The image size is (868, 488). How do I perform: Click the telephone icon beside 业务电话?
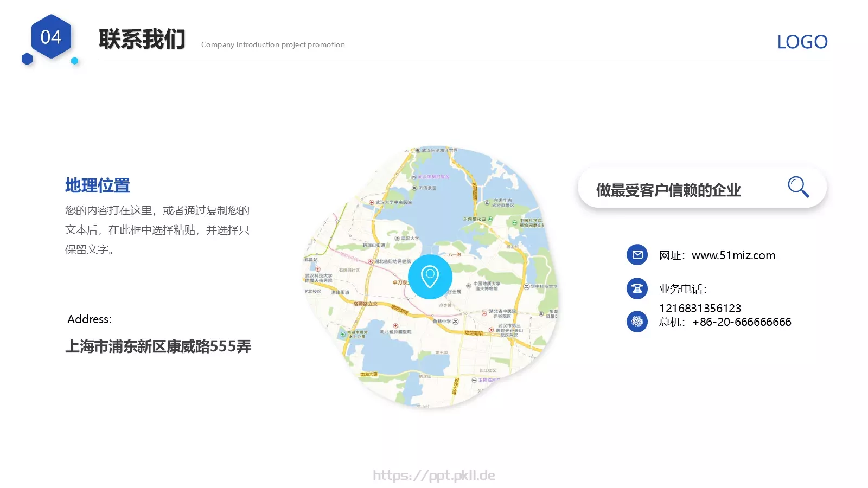coord(637,288)
